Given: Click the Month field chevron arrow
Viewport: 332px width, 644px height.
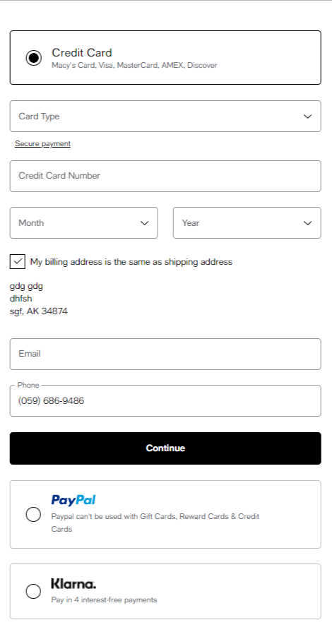Looking at the screenshot, I should 145,223.
